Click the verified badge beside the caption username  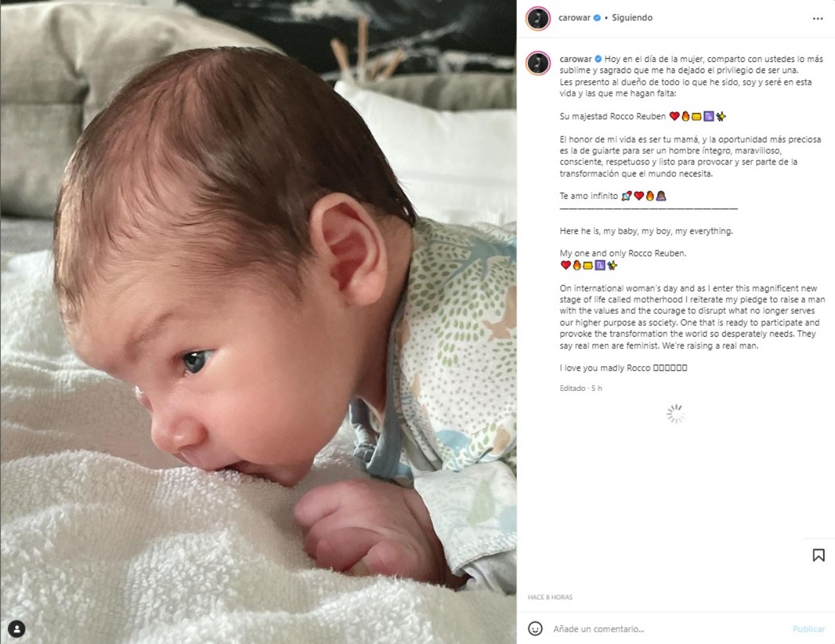tap(598, 59)
